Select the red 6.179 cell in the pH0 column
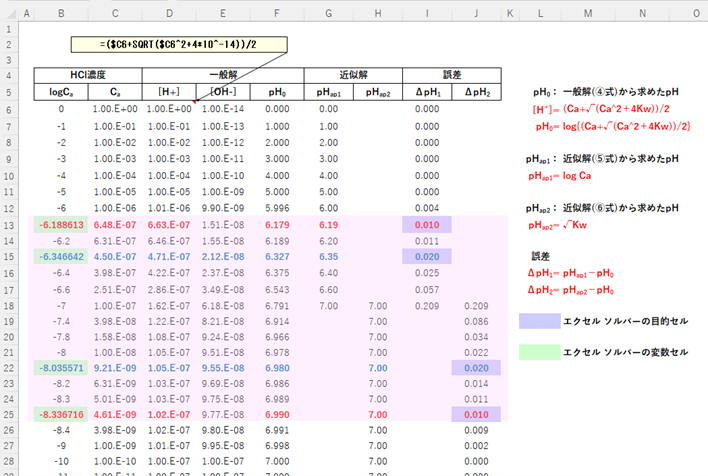Viewport: 708px width, 476px height. (x=276, y=227)
